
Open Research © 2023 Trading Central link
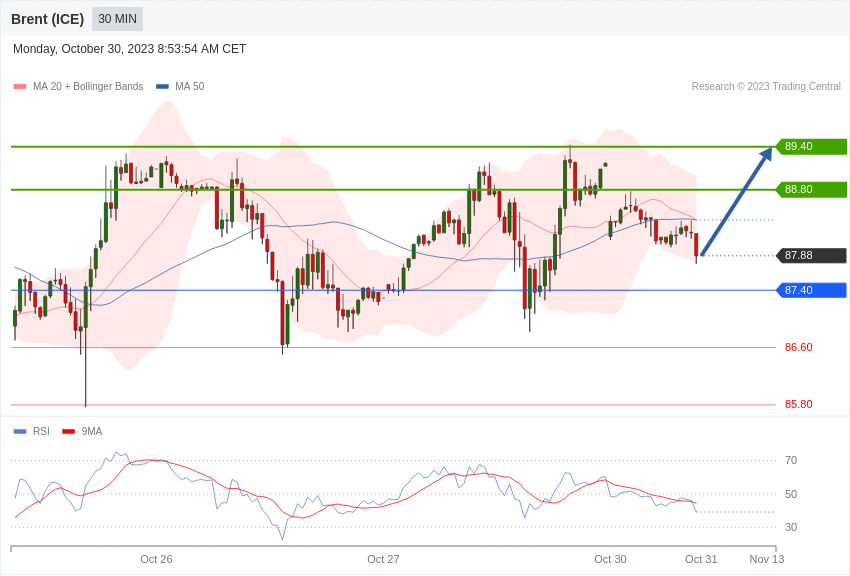[766, 87]
